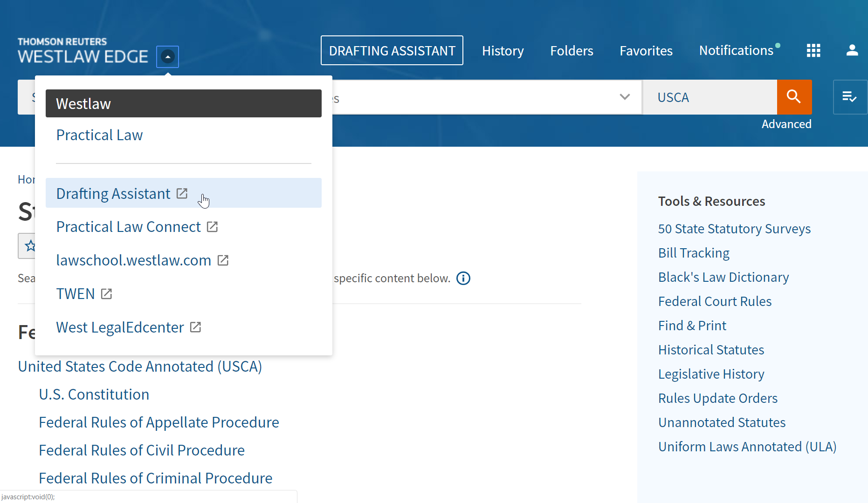This screenshot has height=503, width=868.
Task: Open United States Code Annotated (USCA)
Action: pyautogui.click(x=140, y=367)
